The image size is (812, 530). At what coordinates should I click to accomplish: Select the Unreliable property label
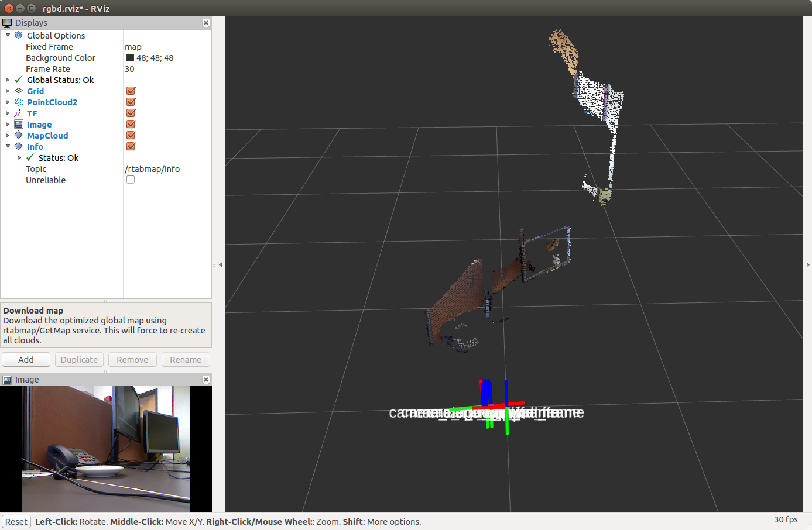point(46,180)
